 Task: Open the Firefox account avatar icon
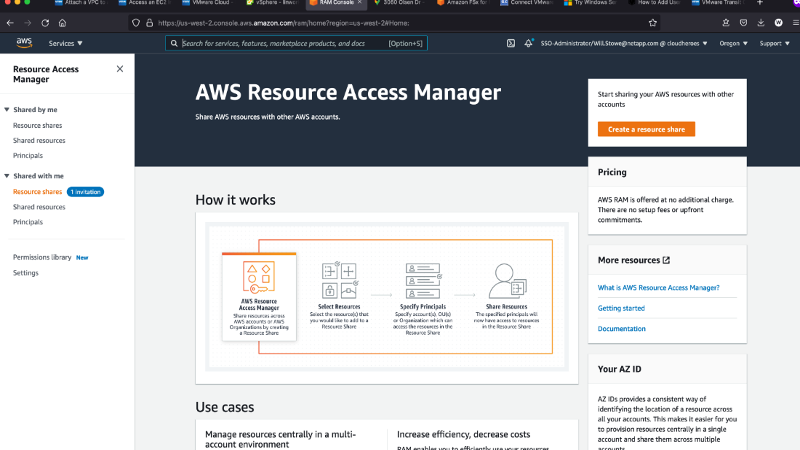tap(779, 23)
